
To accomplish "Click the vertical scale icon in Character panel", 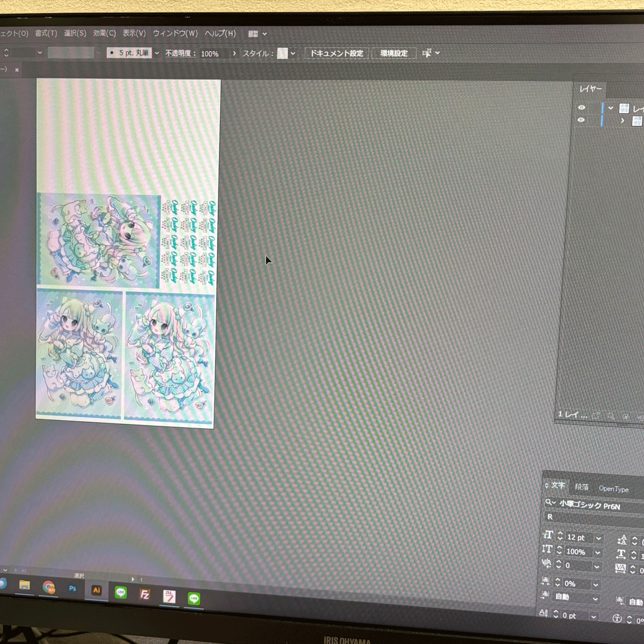I will [547, 550].
